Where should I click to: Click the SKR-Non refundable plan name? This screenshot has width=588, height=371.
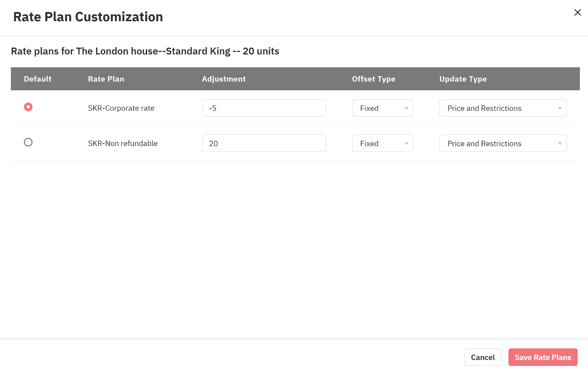pos(122,143)
